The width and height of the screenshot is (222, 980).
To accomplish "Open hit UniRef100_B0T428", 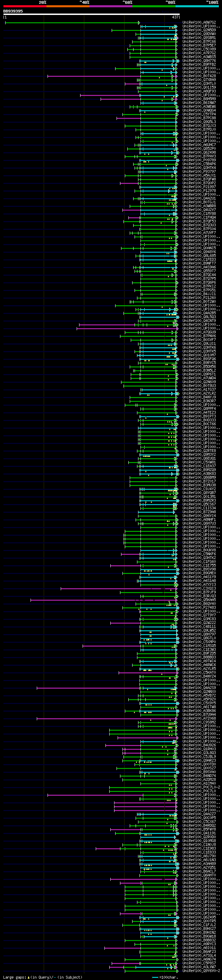I will [199, 76].
